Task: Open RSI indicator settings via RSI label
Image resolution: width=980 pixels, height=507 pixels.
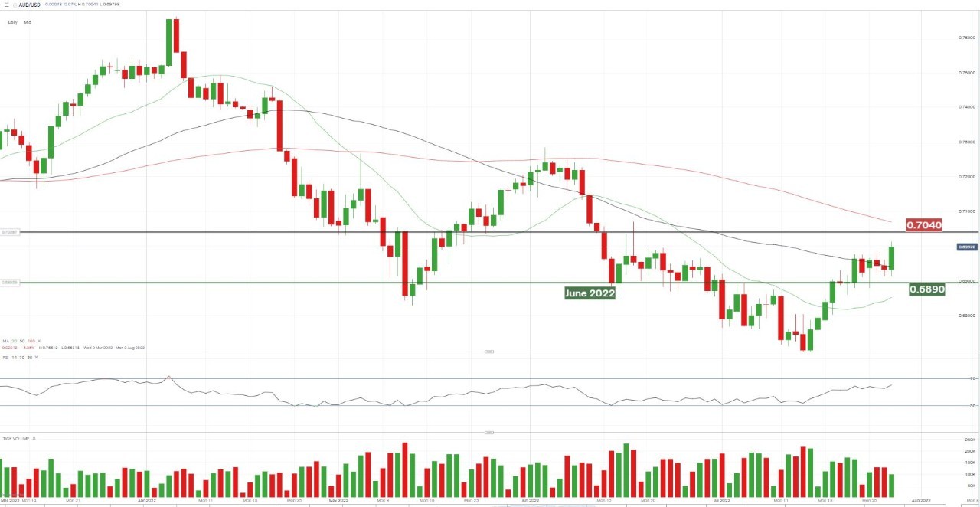Action: point(5,358)
